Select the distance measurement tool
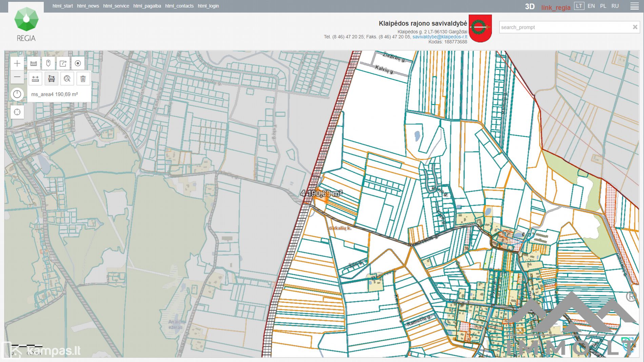Viewport: 644px width, 362px height. pos(35,79)
